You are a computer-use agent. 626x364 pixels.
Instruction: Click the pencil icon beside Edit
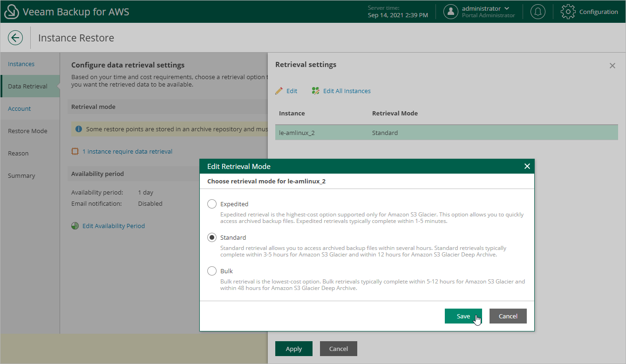pos(279,91)
